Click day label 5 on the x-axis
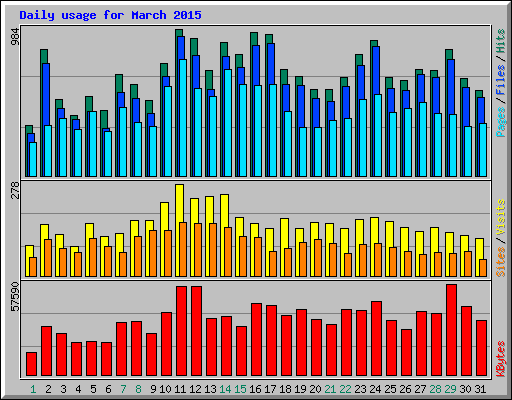 (93, 389)
